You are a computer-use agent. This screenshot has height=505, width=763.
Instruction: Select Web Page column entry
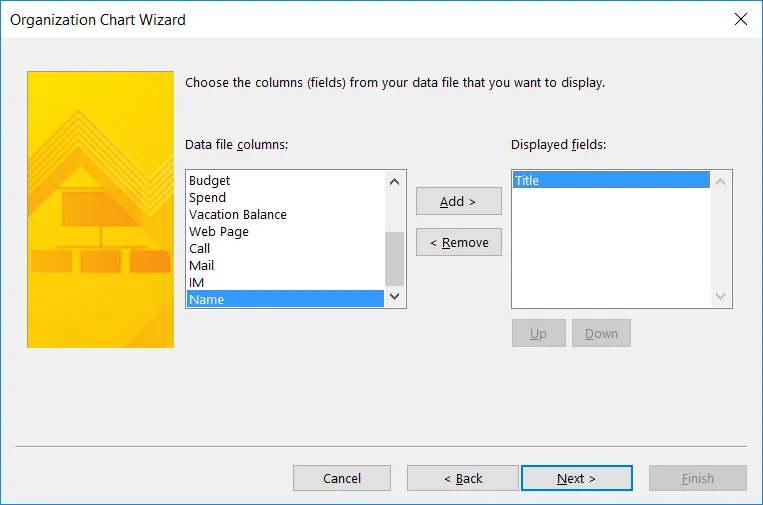[285, 232]
